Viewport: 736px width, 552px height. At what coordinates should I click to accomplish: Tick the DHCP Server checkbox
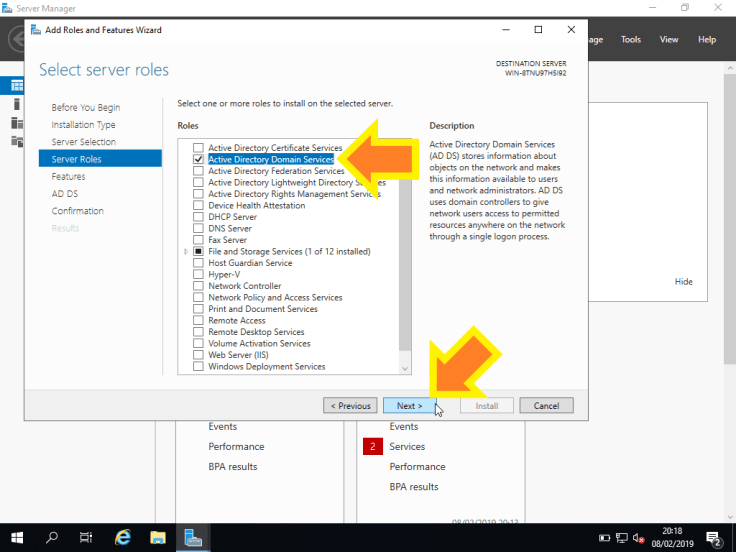[x=198, y=217]
